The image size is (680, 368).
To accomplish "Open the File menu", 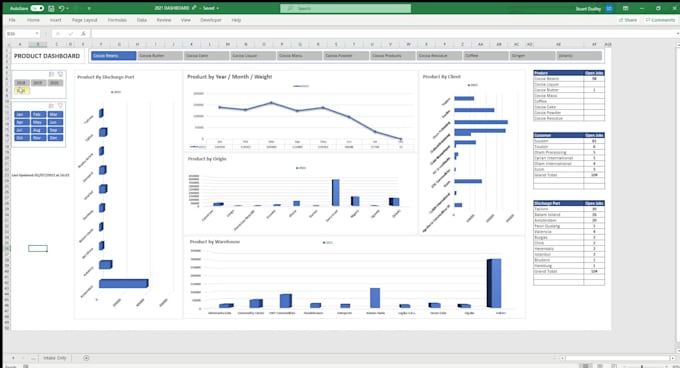I will click(x=12, y=20).
